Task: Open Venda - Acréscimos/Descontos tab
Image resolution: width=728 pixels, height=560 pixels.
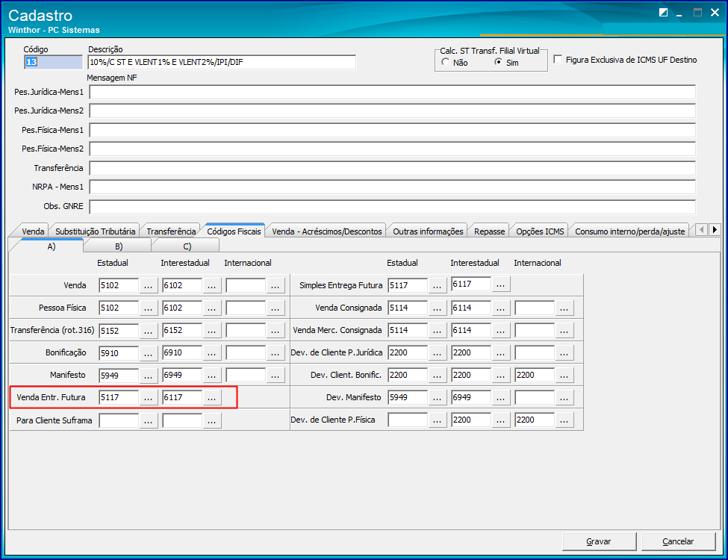Action: click(327, 231)
